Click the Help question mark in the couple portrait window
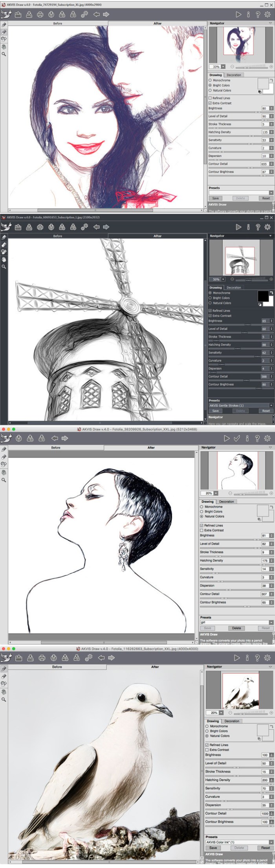 pyautogui.click(x=258, y=15)
